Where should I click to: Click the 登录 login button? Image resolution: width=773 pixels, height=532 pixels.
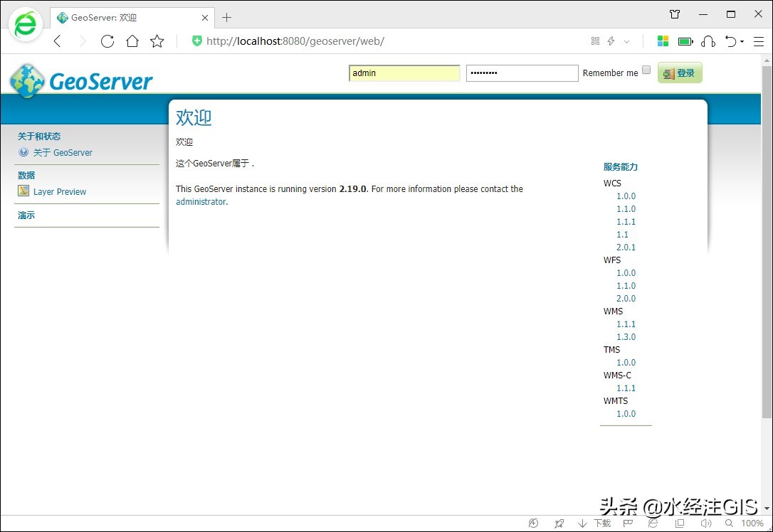(680, 73)
